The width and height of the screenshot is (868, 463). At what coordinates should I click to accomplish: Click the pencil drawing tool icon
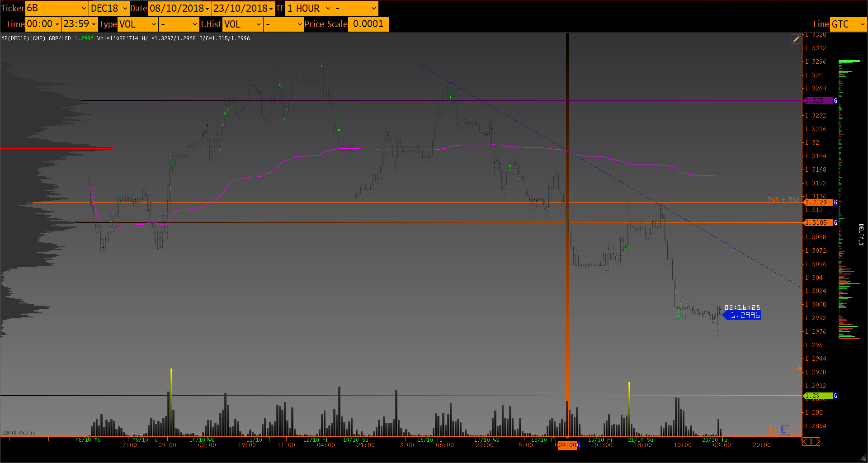click(796, 39)
